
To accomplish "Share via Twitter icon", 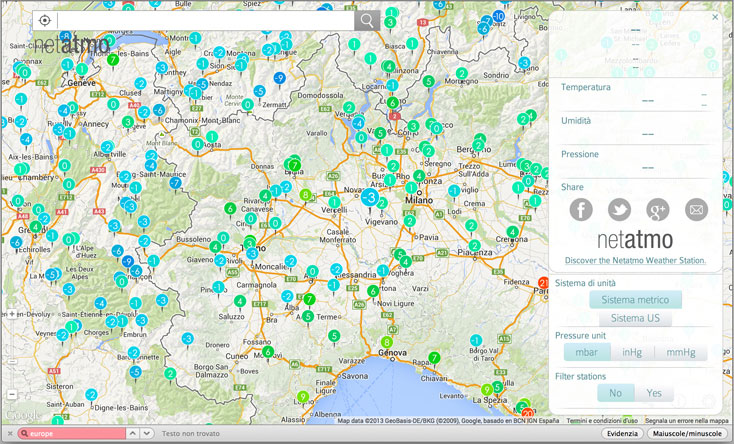I will point(619,209).
